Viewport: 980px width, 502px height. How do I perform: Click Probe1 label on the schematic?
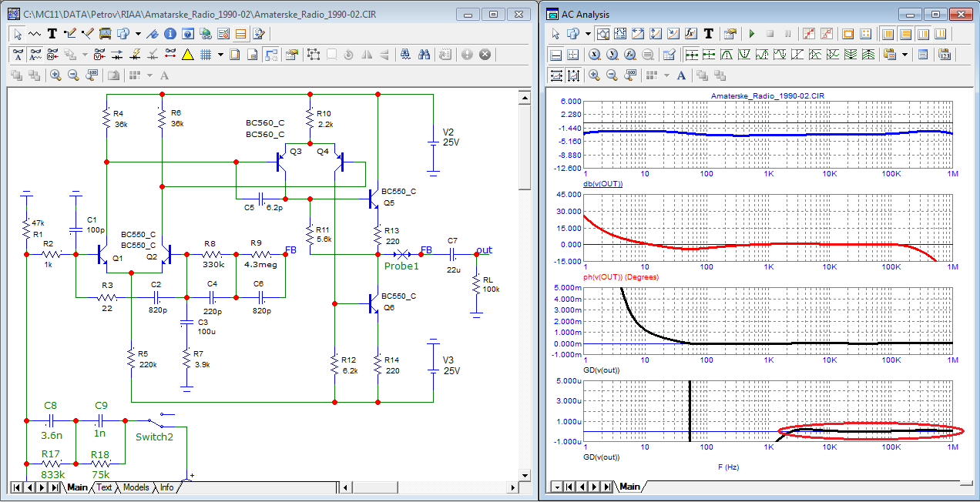pos(401,266)
